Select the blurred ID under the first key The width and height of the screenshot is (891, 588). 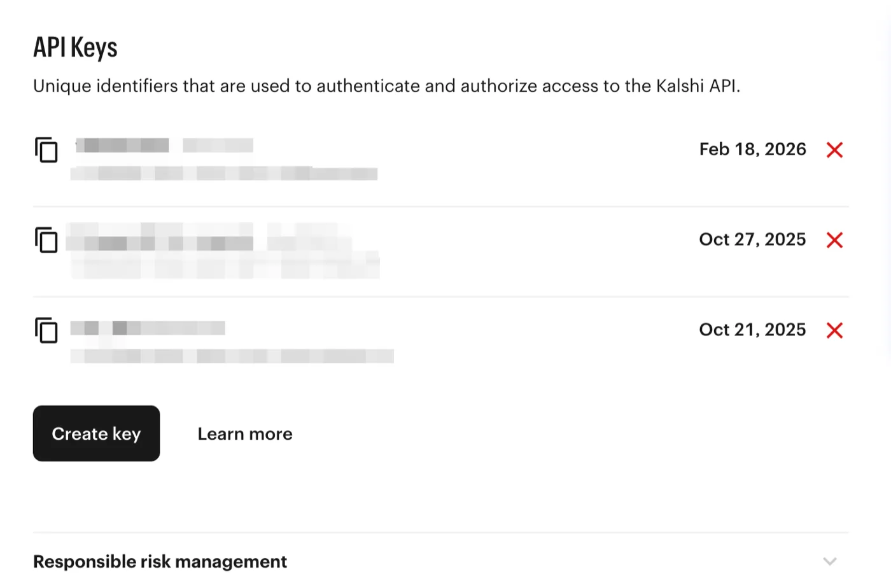(223, 173)
